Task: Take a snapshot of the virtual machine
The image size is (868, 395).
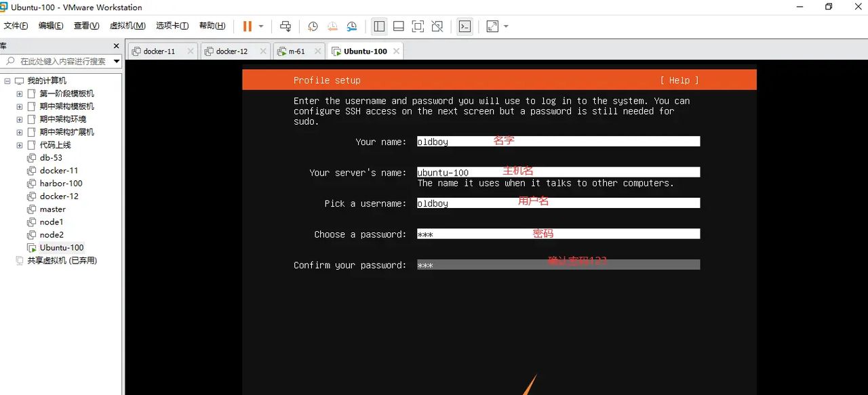Action: pos(313,26)
